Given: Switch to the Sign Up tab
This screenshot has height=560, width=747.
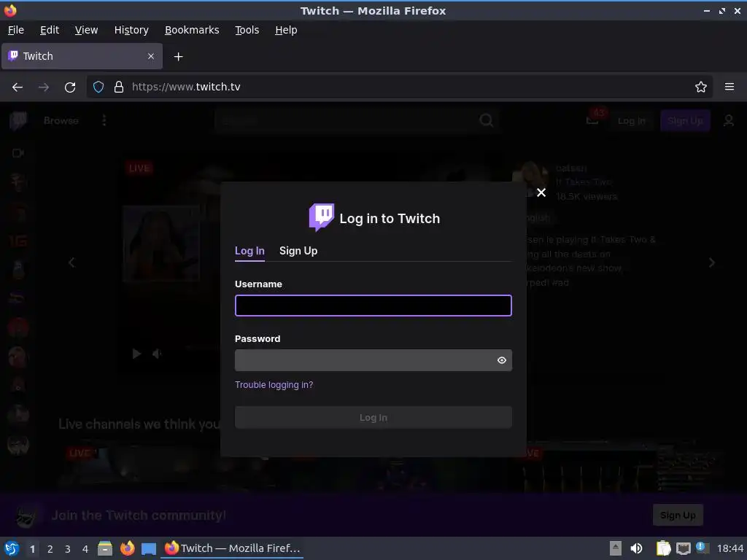Looking at the screenshot, I should coord(298,251).
